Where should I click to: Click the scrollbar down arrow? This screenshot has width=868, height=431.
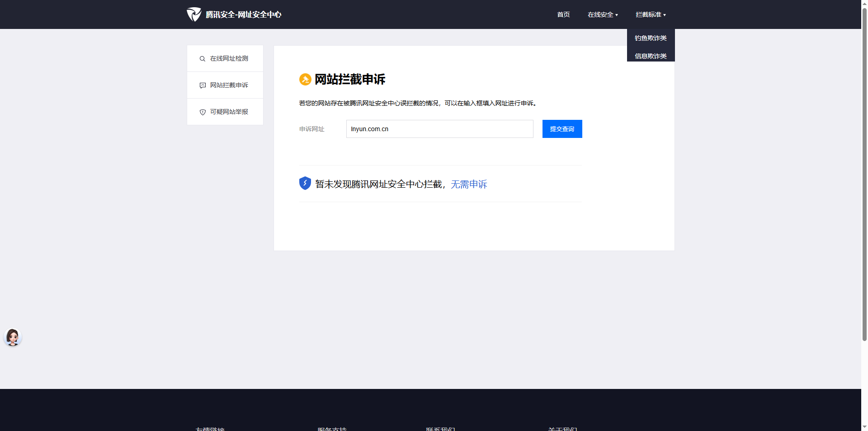(864, 426)
